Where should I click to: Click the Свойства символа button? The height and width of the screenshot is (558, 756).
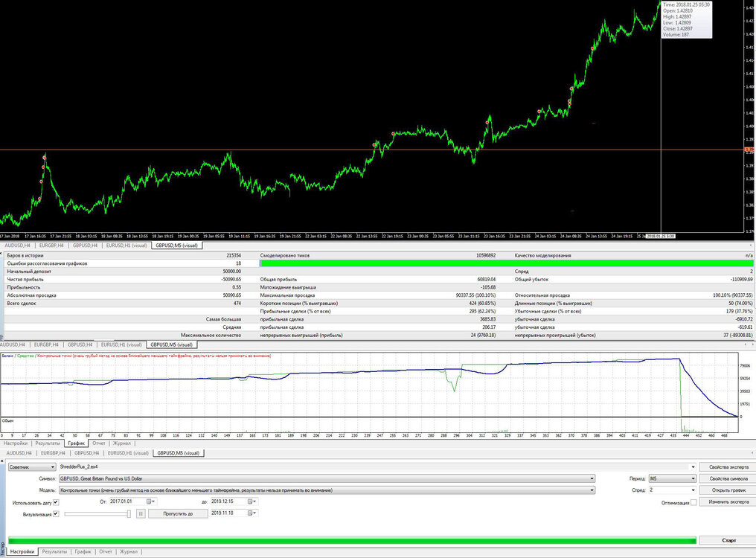(x=728, y=479)
